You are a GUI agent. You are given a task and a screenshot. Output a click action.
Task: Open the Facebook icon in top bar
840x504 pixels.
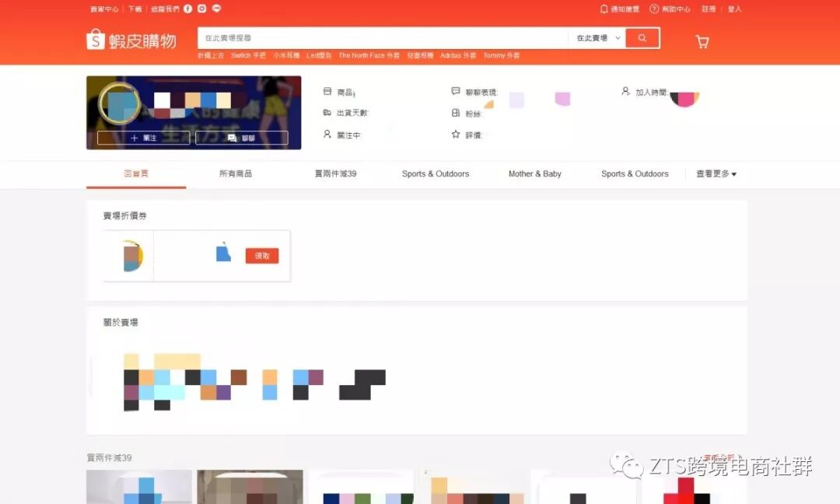point(188,9)
